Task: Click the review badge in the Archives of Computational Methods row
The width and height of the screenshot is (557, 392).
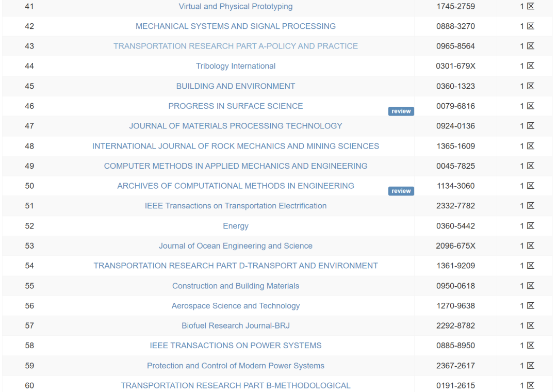Action: click(401, 191)
